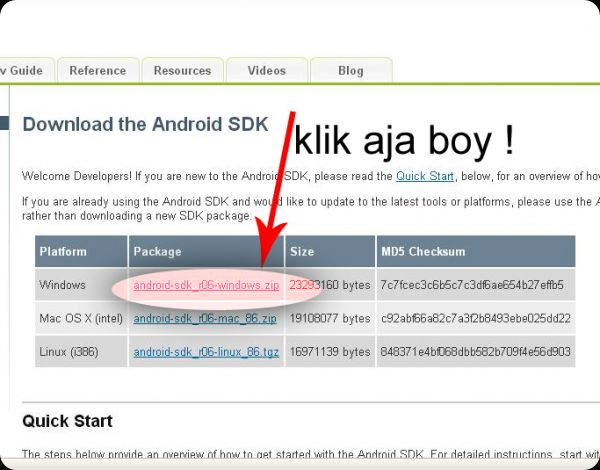Click the Size column header
The image size is (600, 470).
(302, 252)
